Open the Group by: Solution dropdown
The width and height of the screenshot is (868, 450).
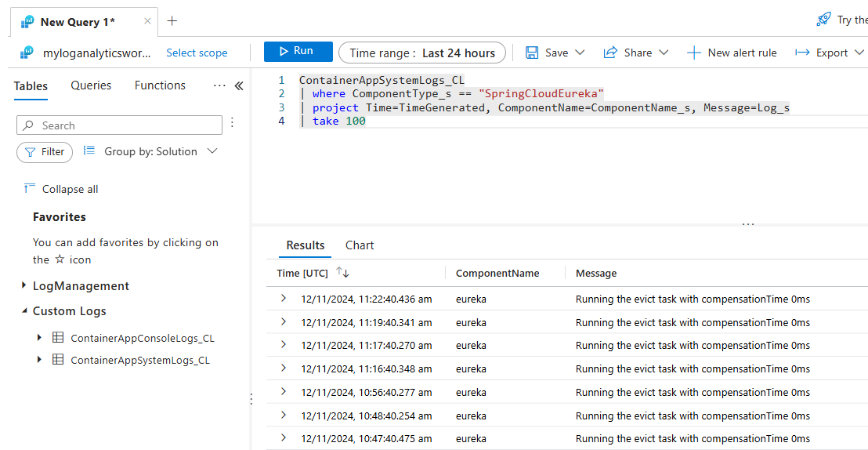150,151
